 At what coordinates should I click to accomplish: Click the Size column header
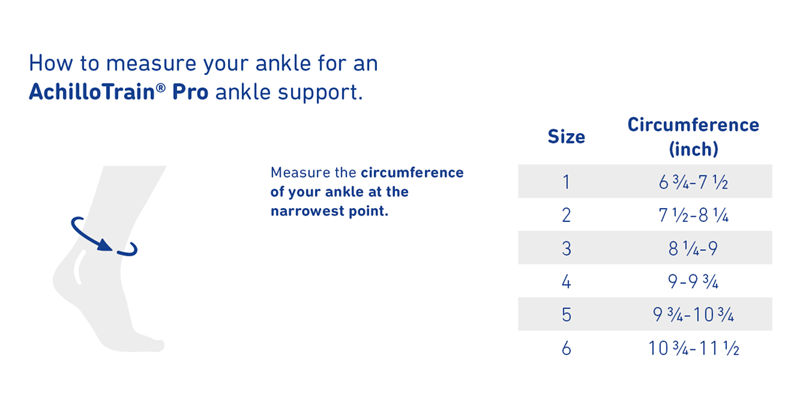(x=566, y=137)
